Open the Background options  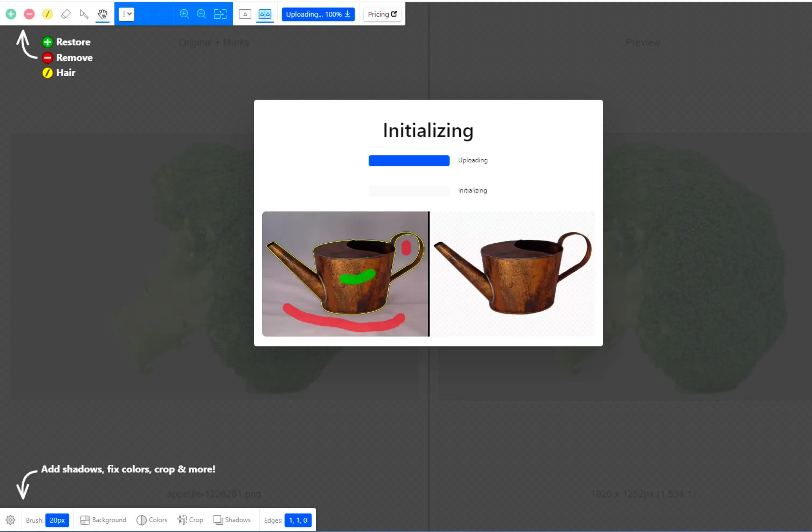[x=103, y=520]
